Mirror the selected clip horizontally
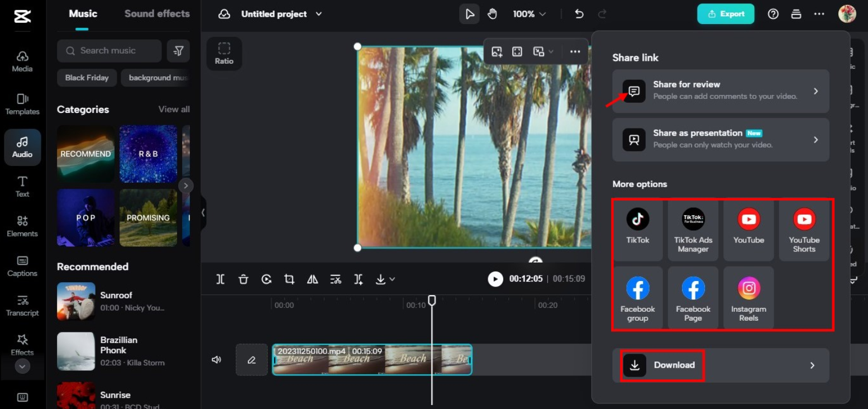868x409 pixels. (x=312, y=279)
